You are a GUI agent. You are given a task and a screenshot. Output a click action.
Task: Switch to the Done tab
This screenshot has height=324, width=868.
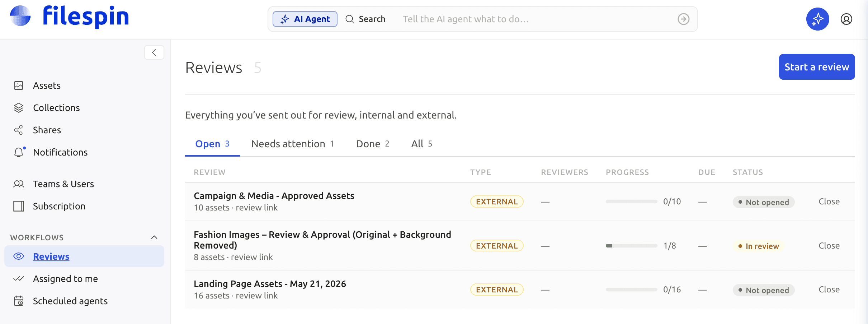coord(373,144)
